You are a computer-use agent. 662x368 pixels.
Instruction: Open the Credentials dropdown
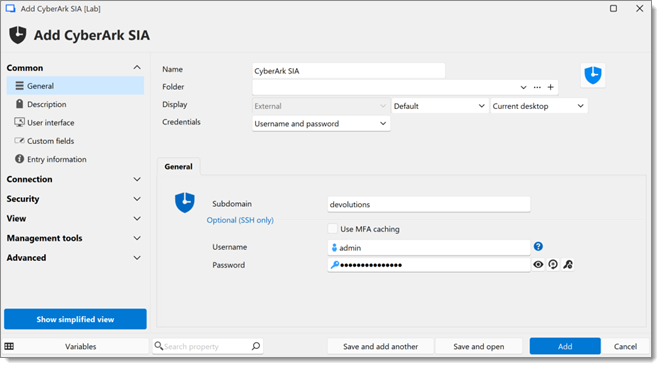(x=321, y=124)
